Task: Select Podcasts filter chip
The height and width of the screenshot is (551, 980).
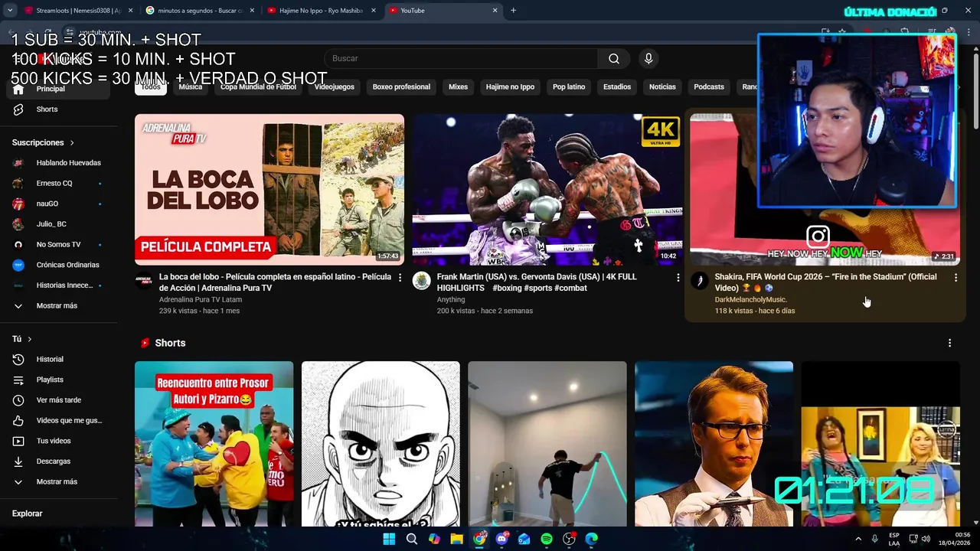Action: pos(709,87)
